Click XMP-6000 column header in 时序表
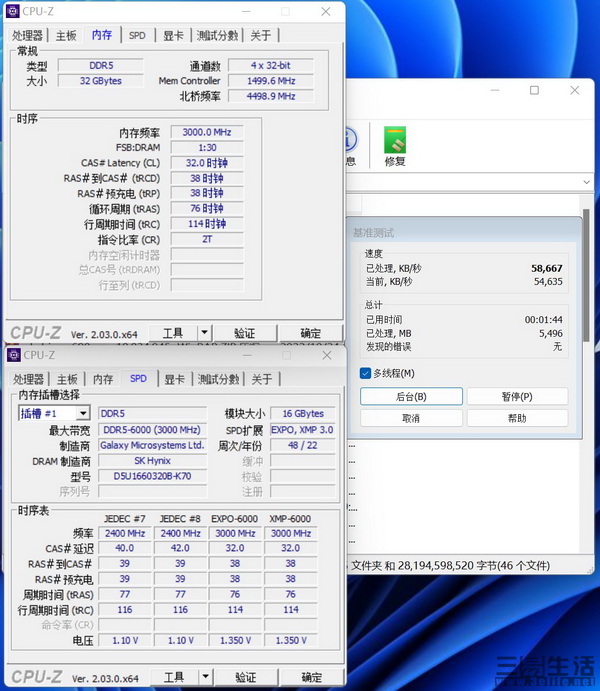Image resolution: width=600 pixels, height=691 pixels. (290, 519)
